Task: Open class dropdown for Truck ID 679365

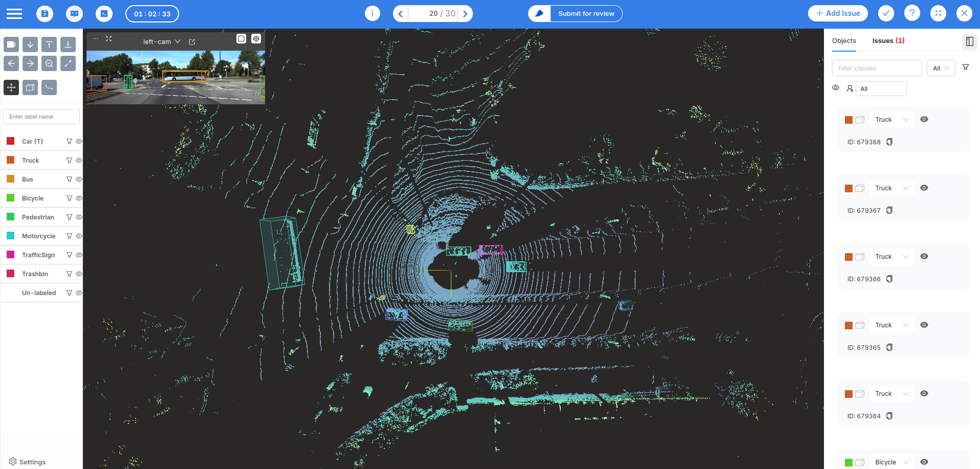Action: pos(892,325)
